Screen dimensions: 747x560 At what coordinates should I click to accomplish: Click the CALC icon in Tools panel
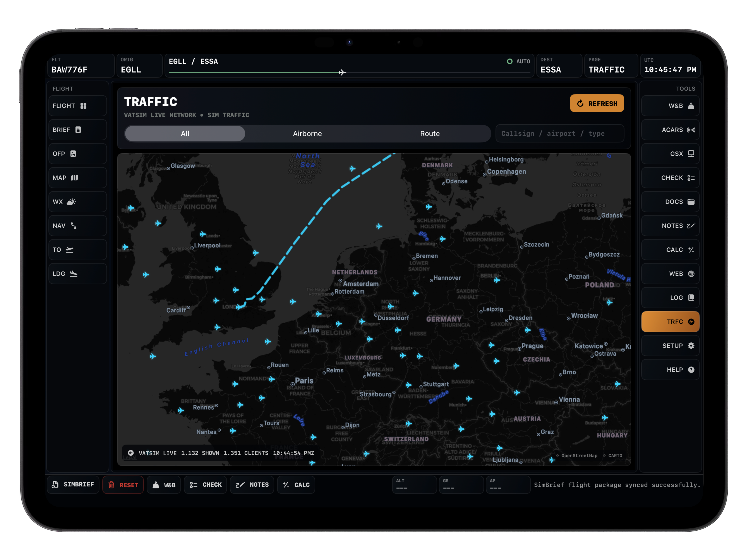[691, 250]
